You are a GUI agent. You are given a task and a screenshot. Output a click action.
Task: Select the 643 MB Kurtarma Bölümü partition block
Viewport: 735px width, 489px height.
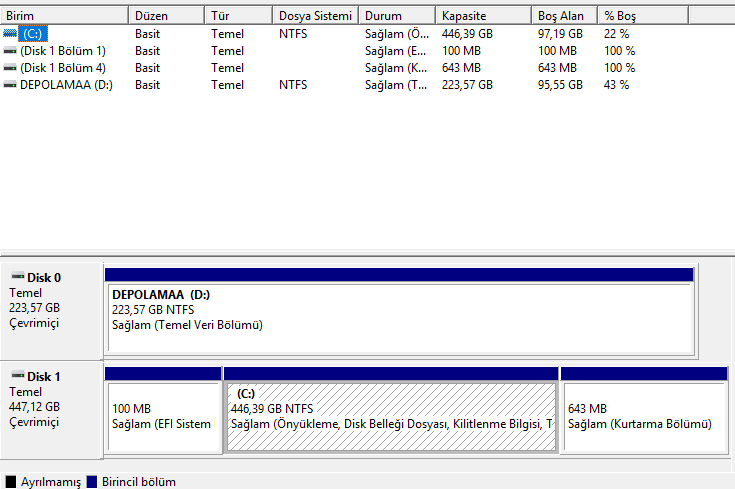pos(644,410)
